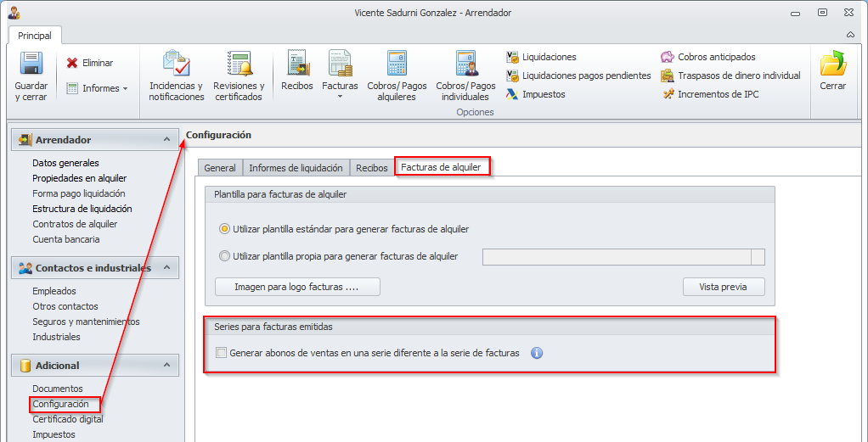This screenshot has height=442, width=868.
Task: Click the Vista previa button
Action: [724, 287]
